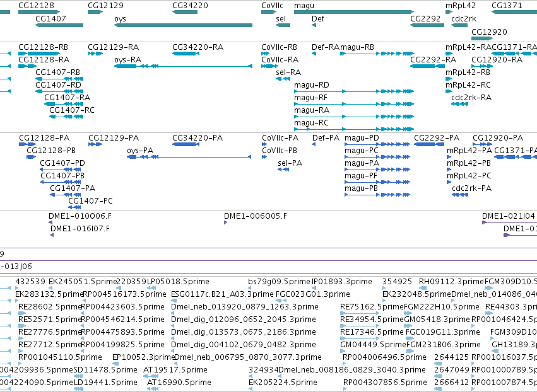Click the CG34220-PA protein feature
Viewport: 537px width, 392px height.
[x=186, y=144]
